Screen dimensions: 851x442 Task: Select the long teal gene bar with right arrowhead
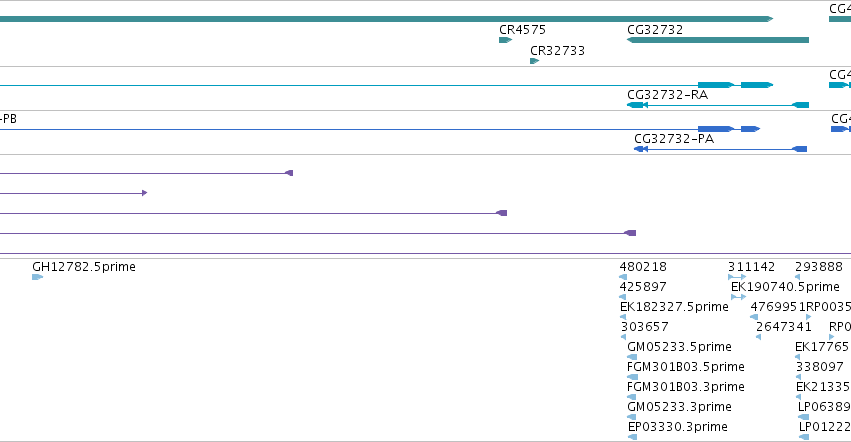point(386,19)
